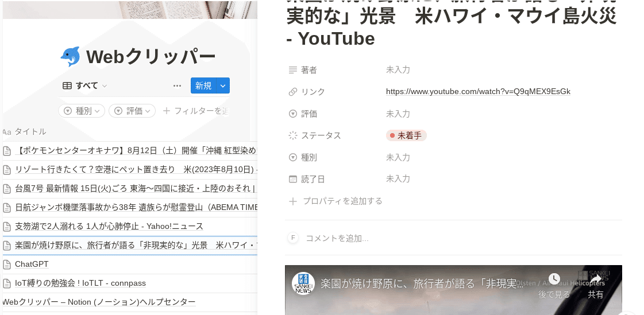644x315 pixels.
Task: Click the 後で見る clock icon on video
Action: (554, 279)
